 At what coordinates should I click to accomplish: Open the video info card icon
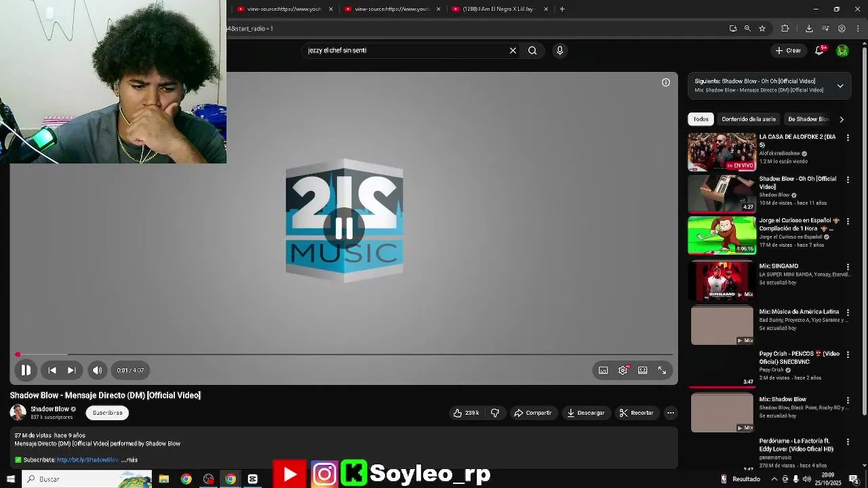(x=666, y=83)
